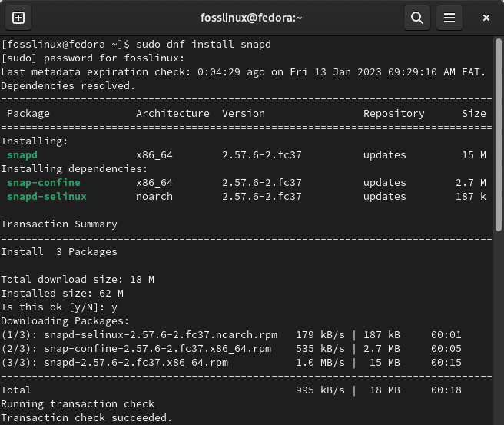504x425 pixels.
Task: Click 'Transaction Summary' heading
Action: pos(59,224)
